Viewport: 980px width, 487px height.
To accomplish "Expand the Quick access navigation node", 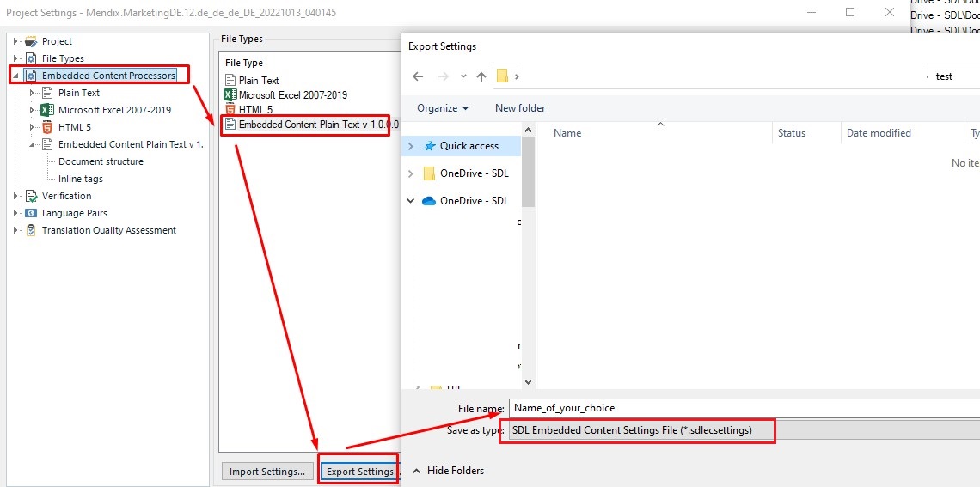I will [x=411, y=146].
